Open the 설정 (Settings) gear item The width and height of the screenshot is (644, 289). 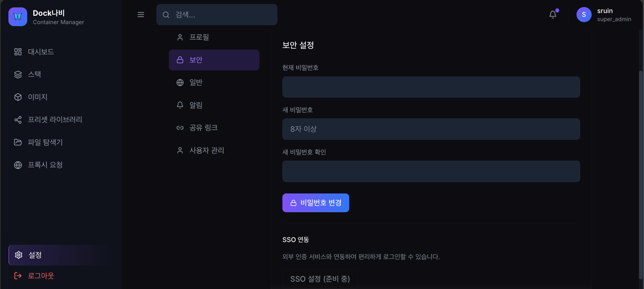point(35,255)
